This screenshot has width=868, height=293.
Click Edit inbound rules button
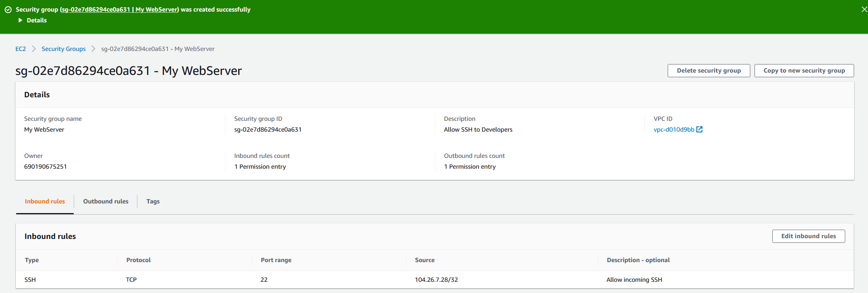coord(809,236)
